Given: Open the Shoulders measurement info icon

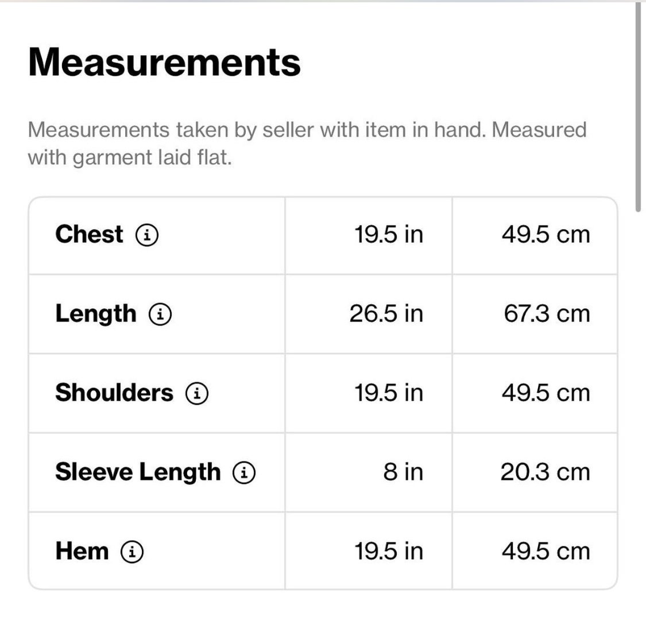Looking at the screenshot, I should [x=197, y=393].
